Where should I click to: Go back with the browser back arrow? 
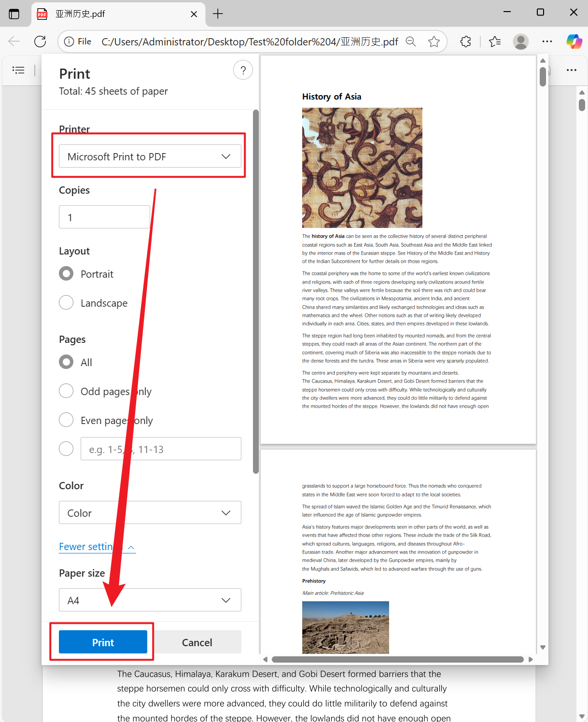(x=14, y=42)
